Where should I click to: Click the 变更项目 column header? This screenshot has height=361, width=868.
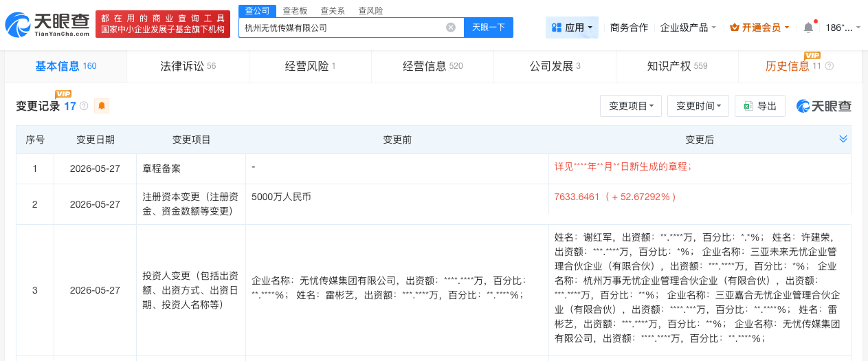click(191, 140)
